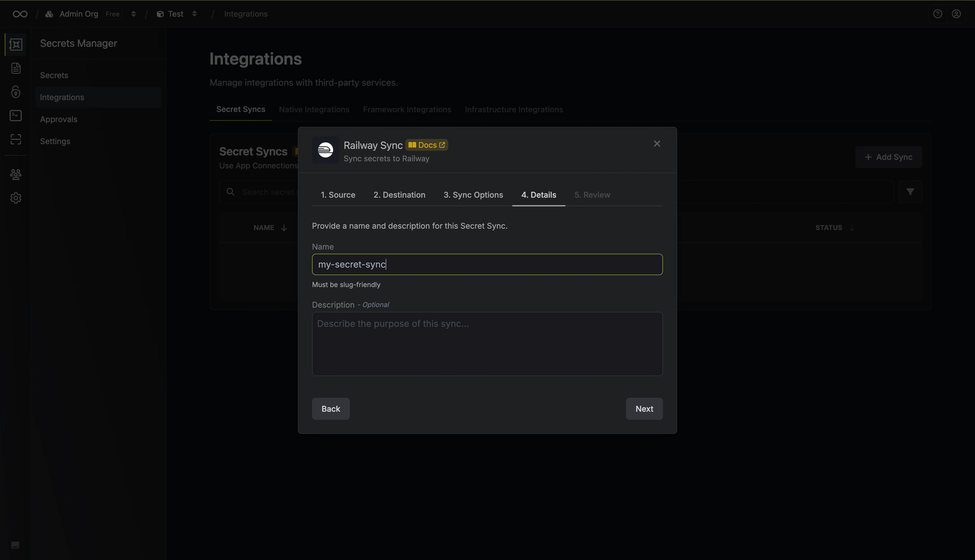Click the Infisical infinity logo

tap(20, 14)
